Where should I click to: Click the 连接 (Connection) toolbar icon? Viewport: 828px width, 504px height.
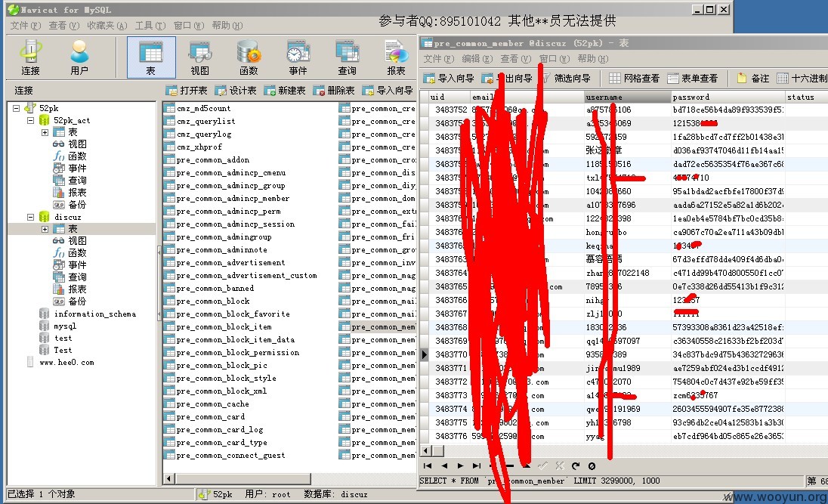click(30, 57)
